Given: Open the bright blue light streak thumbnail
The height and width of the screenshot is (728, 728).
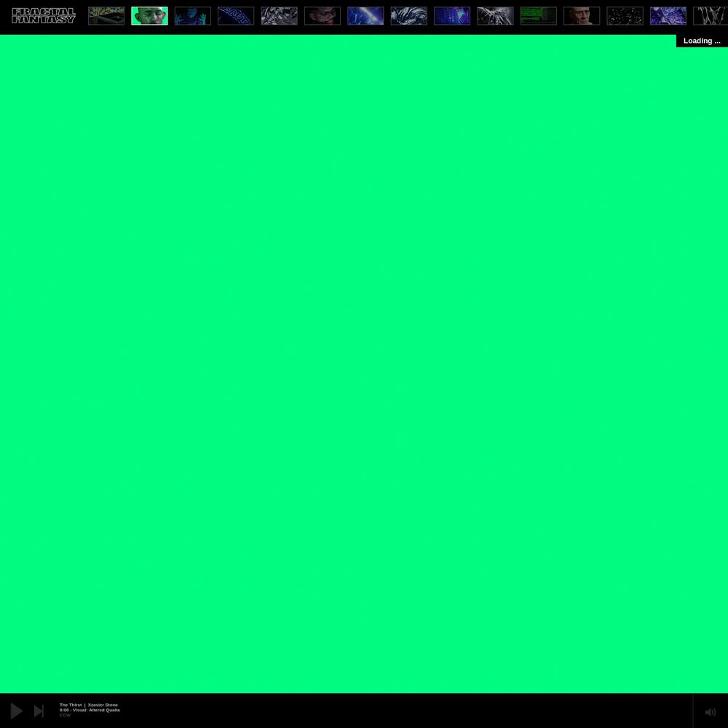Looking at the screenshot, I should pos(365,16).
